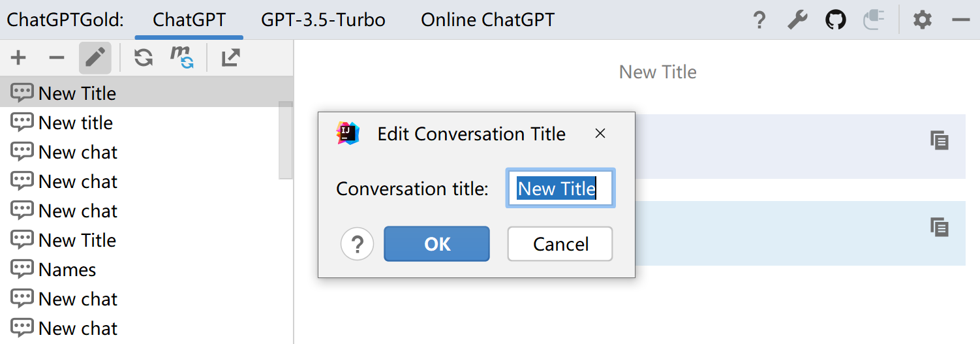Click the 'm' refresh sync icon
This screenshot has height=344, width=980.
coord(182,58)
